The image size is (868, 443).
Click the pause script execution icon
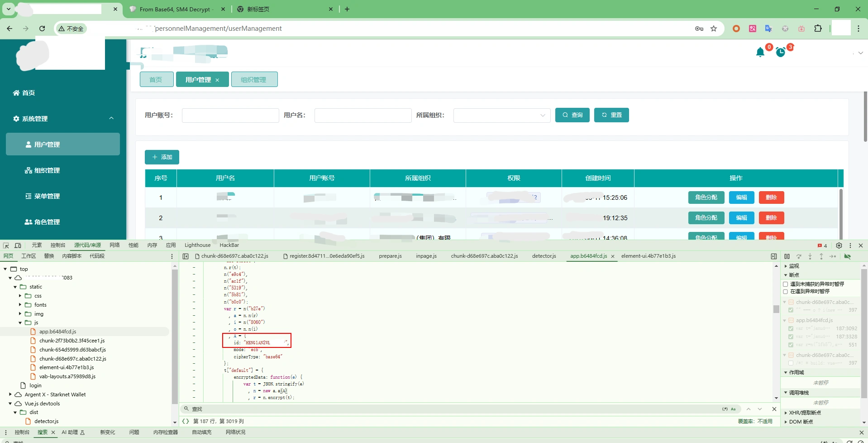(787, 256)
